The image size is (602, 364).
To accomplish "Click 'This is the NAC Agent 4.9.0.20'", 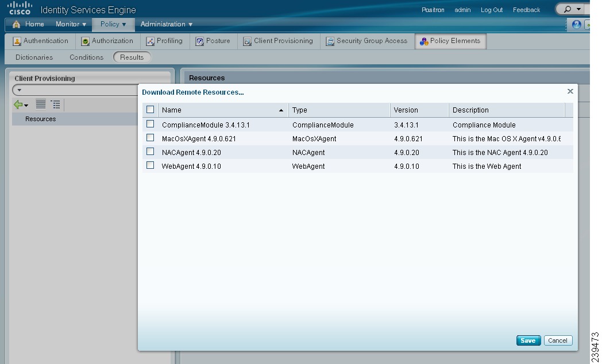I will pyautogui.click(x=500, y=153).
